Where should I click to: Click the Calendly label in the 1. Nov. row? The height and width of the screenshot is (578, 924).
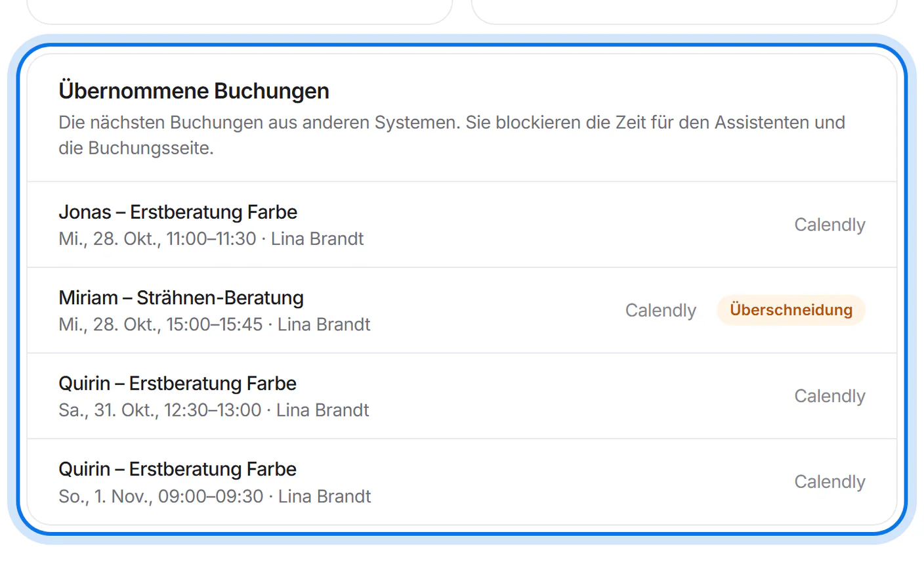click(x=829, y=481)
